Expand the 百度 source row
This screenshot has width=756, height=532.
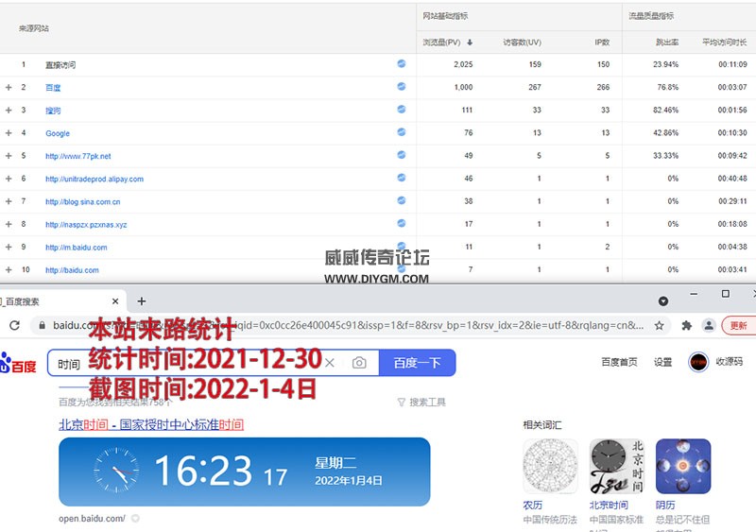[x=9, y=87]
